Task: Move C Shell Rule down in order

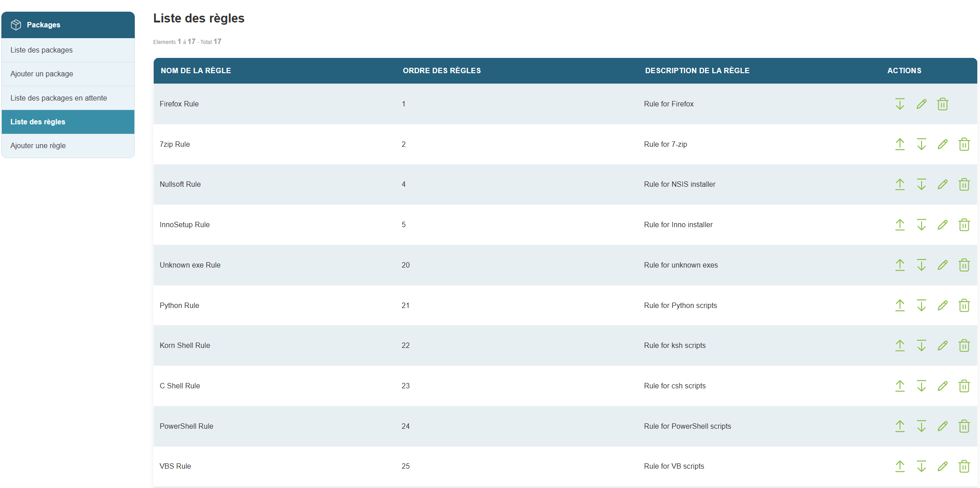Action: coord(921,386)
